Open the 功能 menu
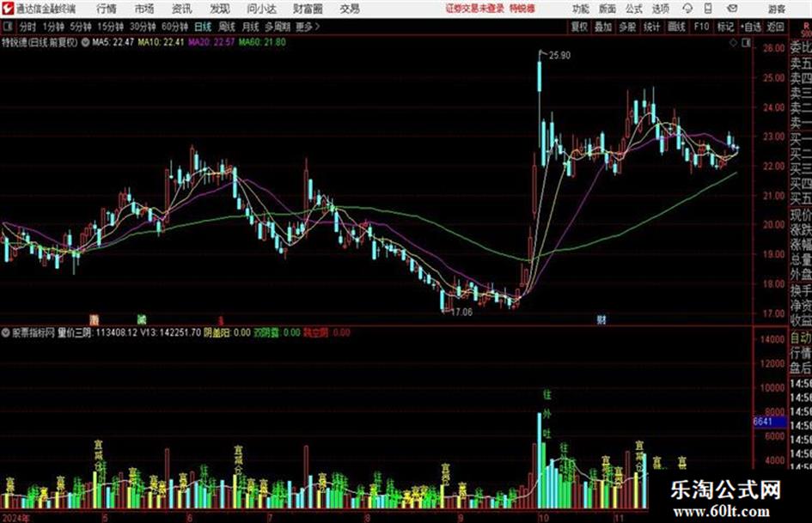 pos(581,9)
